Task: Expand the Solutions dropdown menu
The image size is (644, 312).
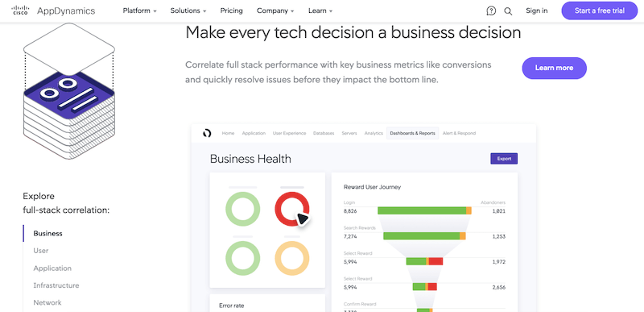Action: pos(188,10)
